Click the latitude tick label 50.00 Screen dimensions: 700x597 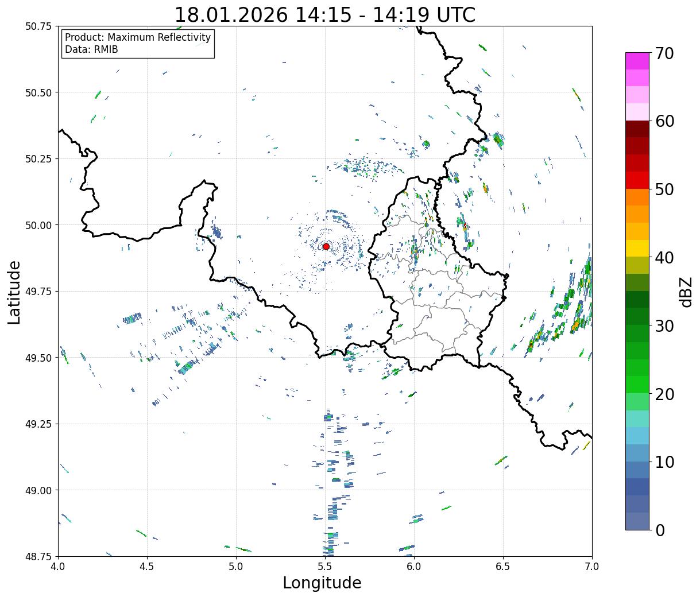click(38, 225)
